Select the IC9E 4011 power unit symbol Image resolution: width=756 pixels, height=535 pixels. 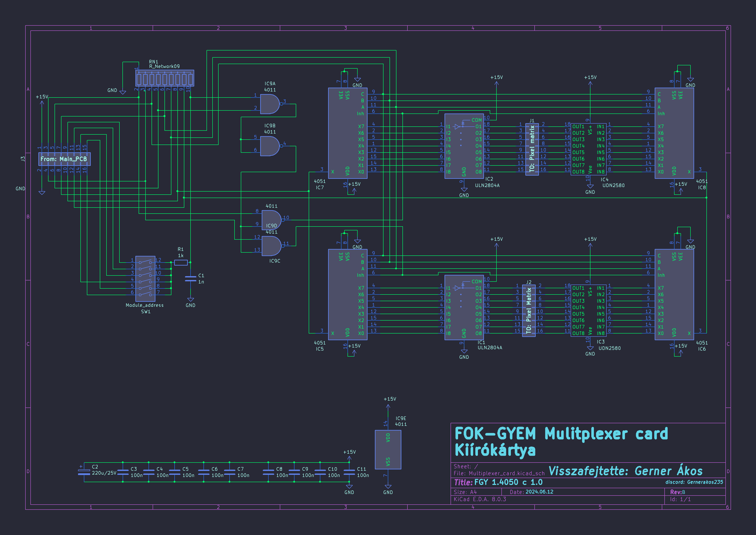coord(388,450)
